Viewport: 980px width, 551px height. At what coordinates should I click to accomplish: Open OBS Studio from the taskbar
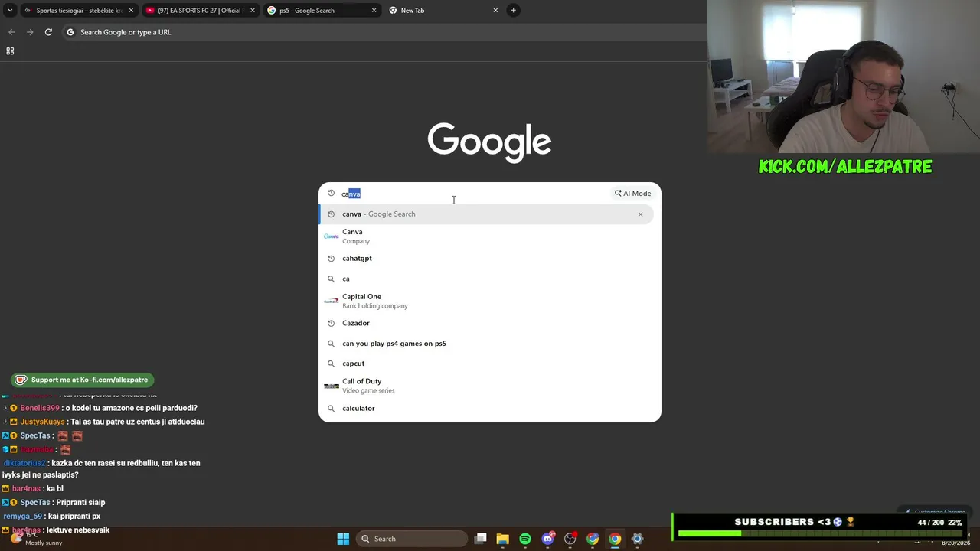pyautogui.click(x=570, y=539)
